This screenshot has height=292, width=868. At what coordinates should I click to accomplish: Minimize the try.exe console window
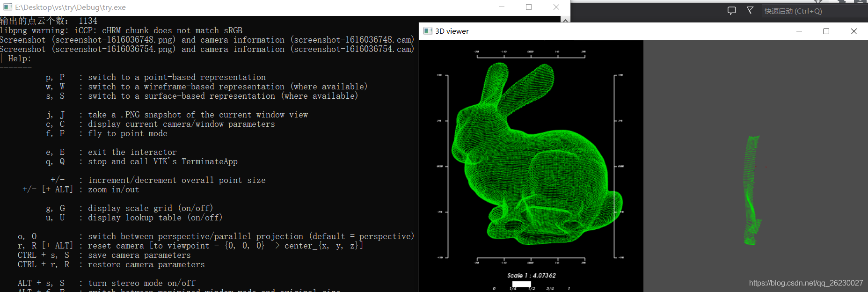(x=502, y=7)
